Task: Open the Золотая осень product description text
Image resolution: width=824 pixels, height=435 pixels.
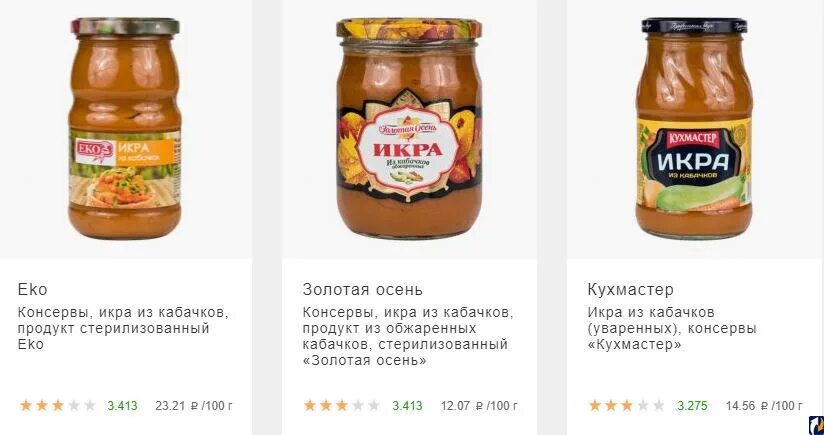Action: pyautogui.click(x=408, y=336)
